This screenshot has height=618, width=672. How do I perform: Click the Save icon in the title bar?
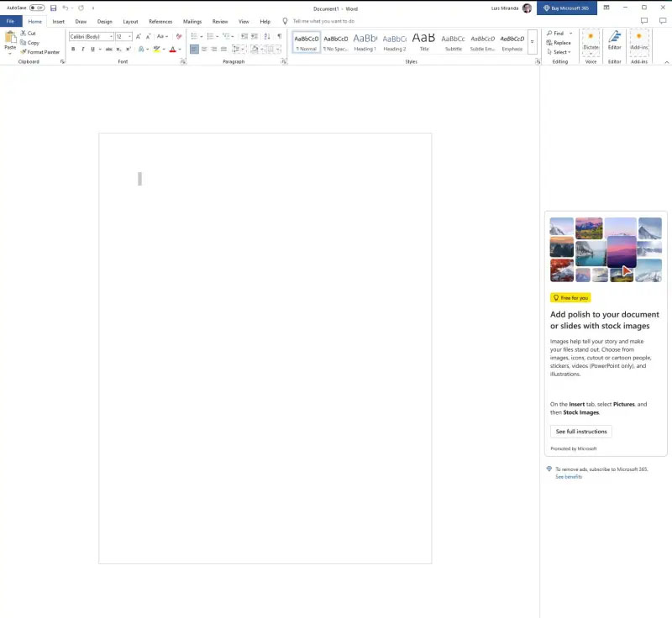click(x=53, y=8)
